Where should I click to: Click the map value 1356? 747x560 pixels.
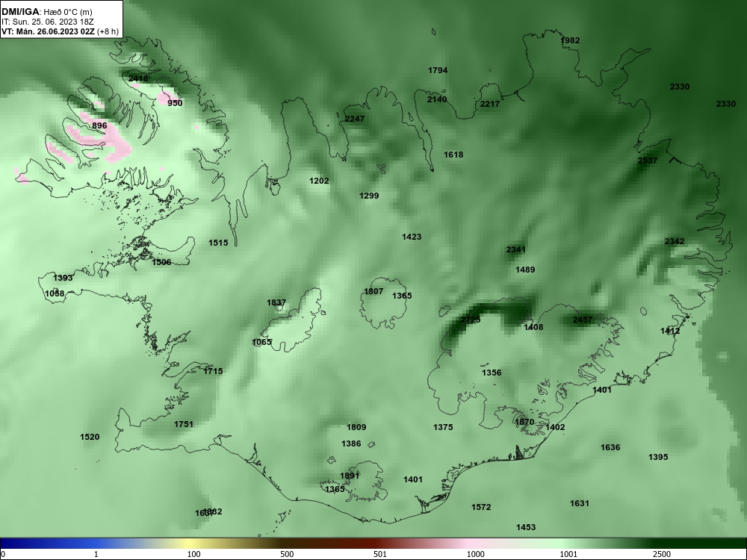click(492, 373)
